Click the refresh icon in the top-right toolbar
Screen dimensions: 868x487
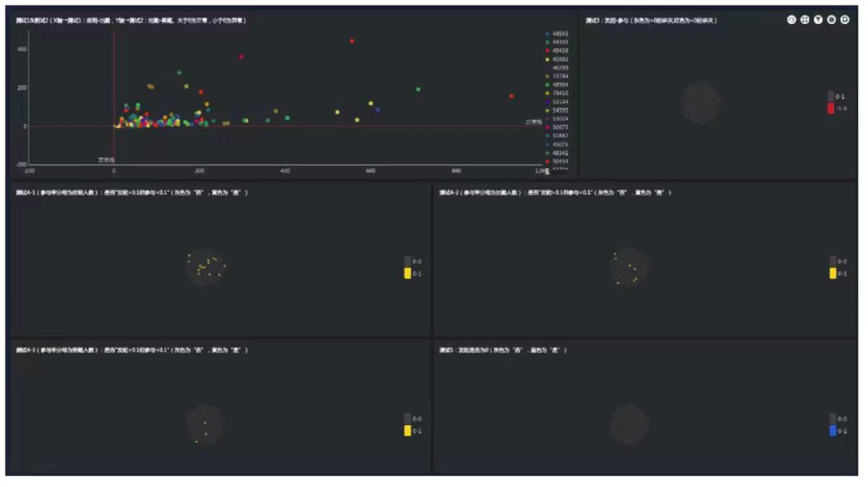click(x=791, y=20)
